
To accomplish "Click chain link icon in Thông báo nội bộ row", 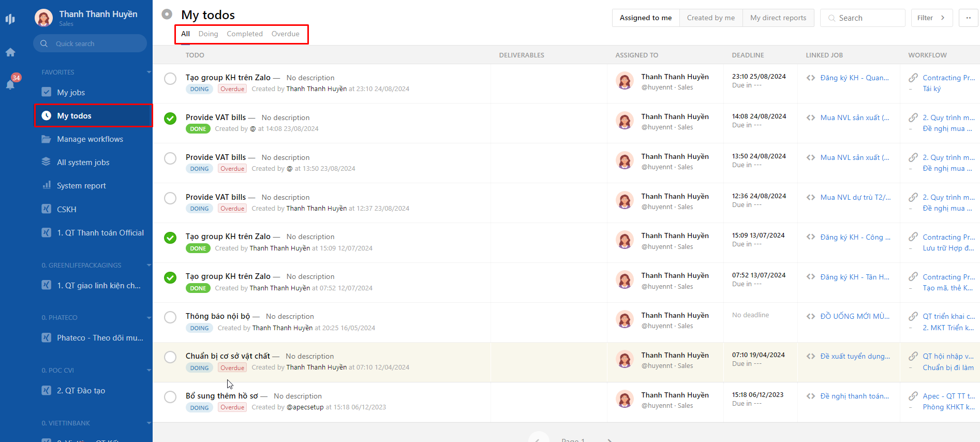I will click(x=913, y=316).
